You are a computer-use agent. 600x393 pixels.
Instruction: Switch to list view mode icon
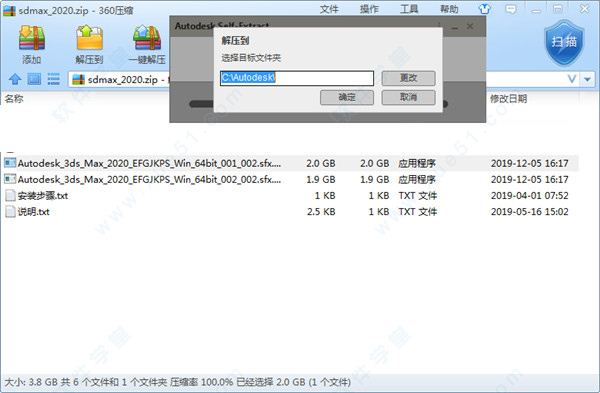53,79
